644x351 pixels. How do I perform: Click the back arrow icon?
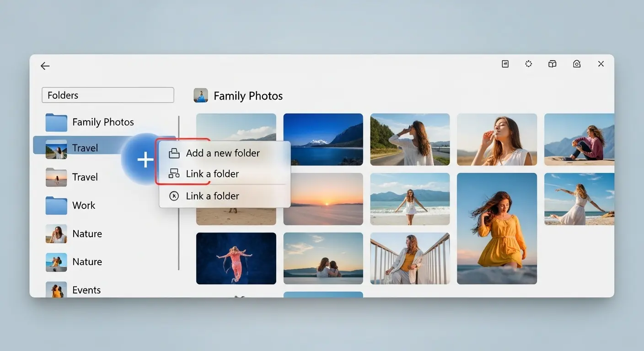coord(45,66)
